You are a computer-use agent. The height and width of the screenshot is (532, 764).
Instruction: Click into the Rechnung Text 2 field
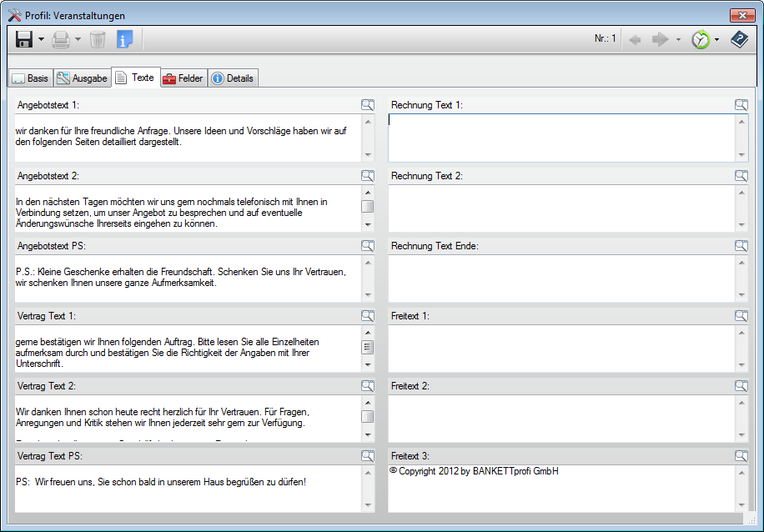coord(560,208)
